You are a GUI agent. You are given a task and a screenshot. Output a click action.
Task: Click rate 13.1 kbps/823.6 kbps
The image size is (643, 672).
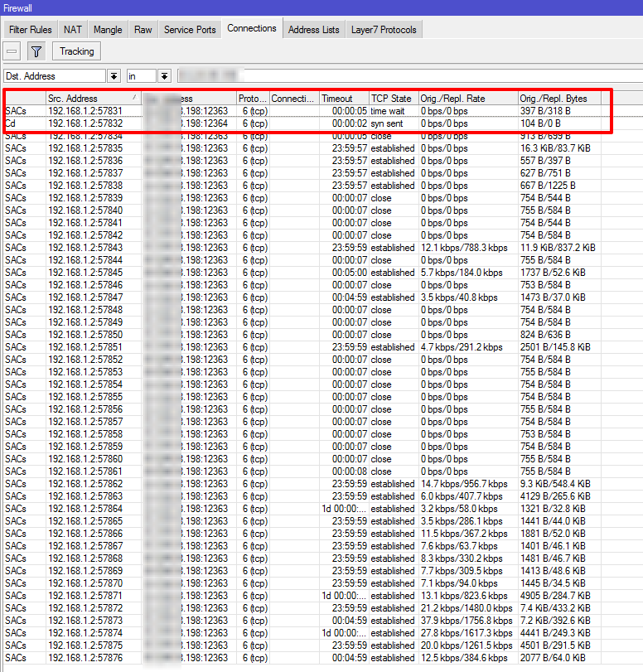pyautogui.click(x=464, y=596)
